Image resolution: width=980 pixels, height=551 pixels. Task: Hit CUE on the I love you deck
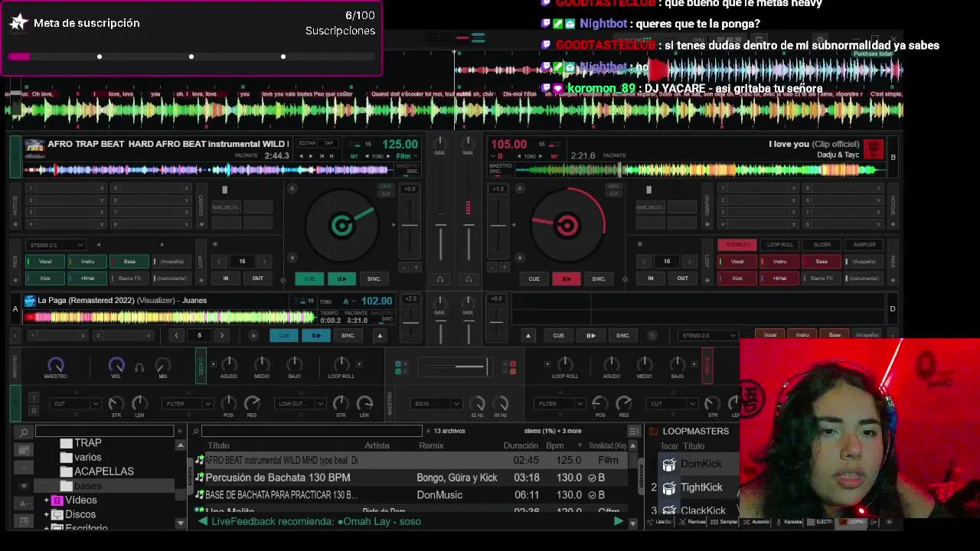534,279
